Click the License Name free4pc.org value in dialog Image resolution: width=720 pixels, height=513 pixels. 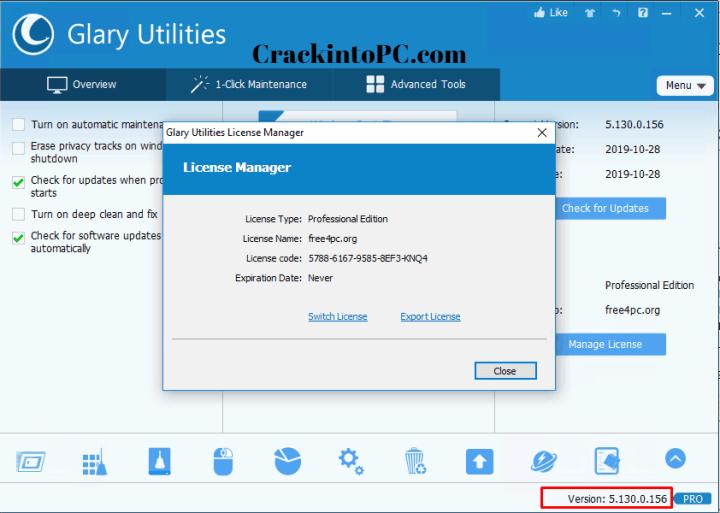pos(332,239)
